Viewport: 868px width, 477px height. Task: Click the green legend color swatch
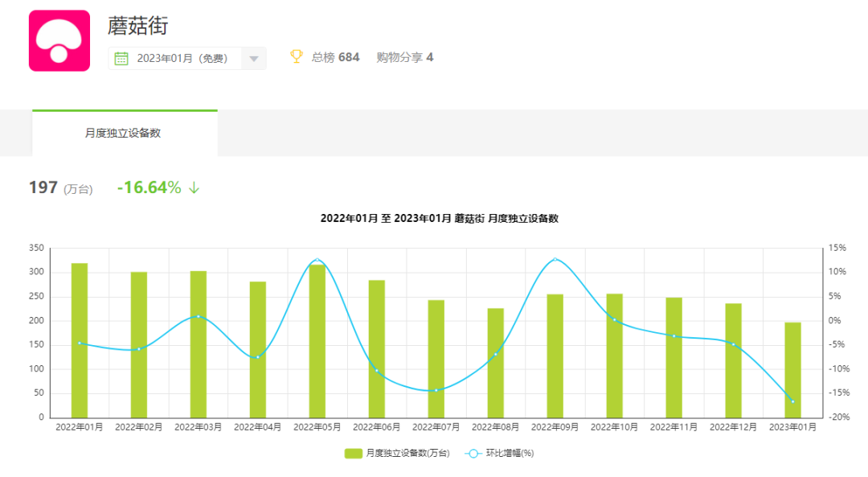coord(354,454)
